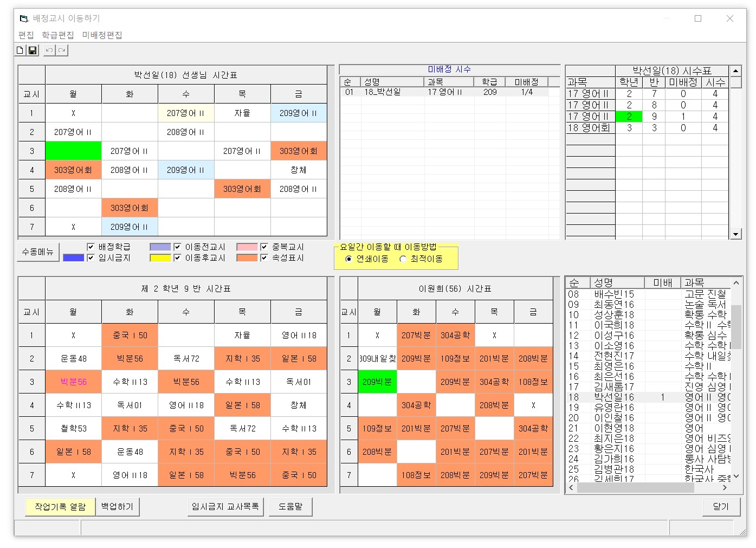Select teacher row 08 배수빈15
Viewport: 756px width, 548px height.
(x=648, y=294)
